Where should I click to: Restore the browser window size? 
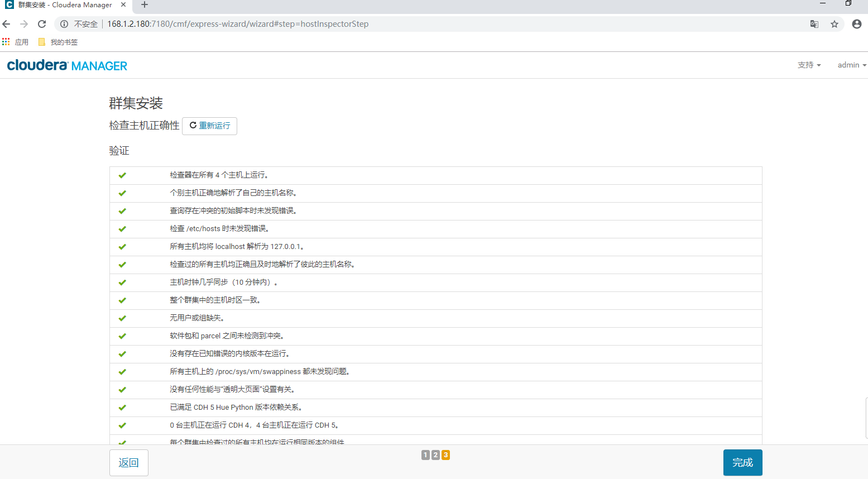click(x=848, y=3)
